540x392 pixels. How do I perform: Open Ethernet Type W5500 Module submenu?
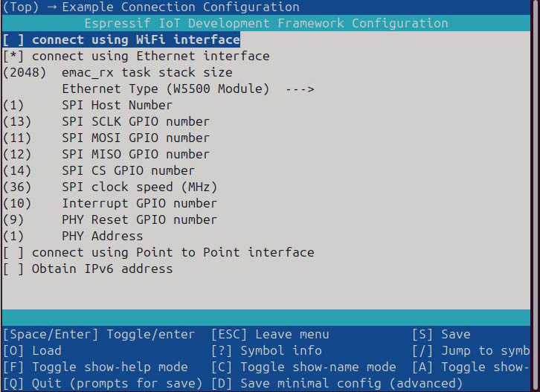[x=165, y=89]
